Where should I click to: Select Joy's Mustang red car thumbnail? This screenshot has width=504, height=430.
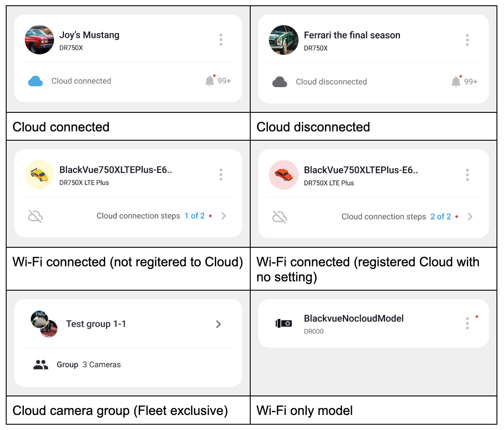[39, 40]
